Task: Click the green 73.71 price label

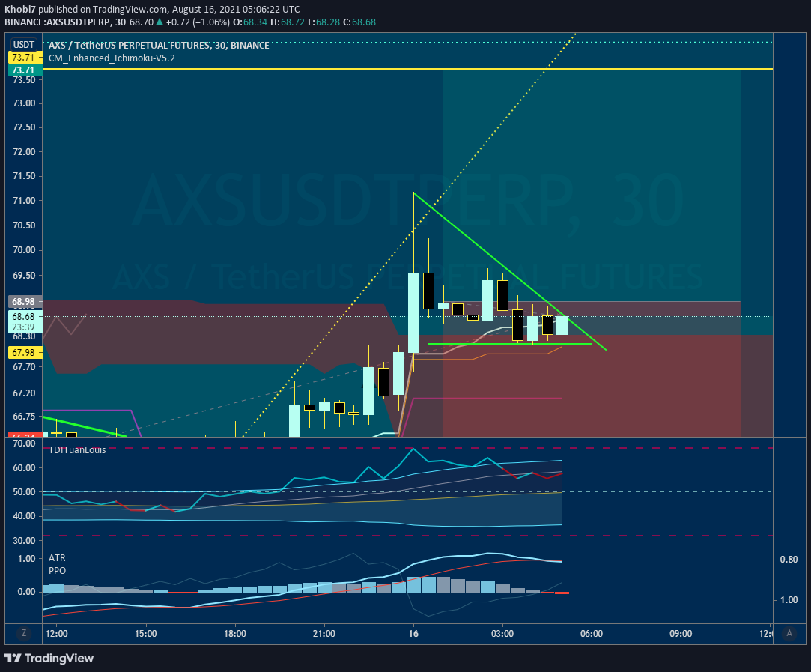Action: 24,70
